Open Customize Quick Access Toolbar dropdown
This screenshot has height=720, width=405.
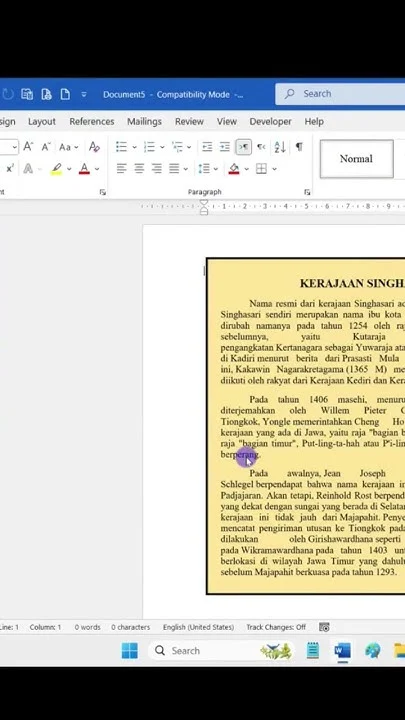pos(84,95)
